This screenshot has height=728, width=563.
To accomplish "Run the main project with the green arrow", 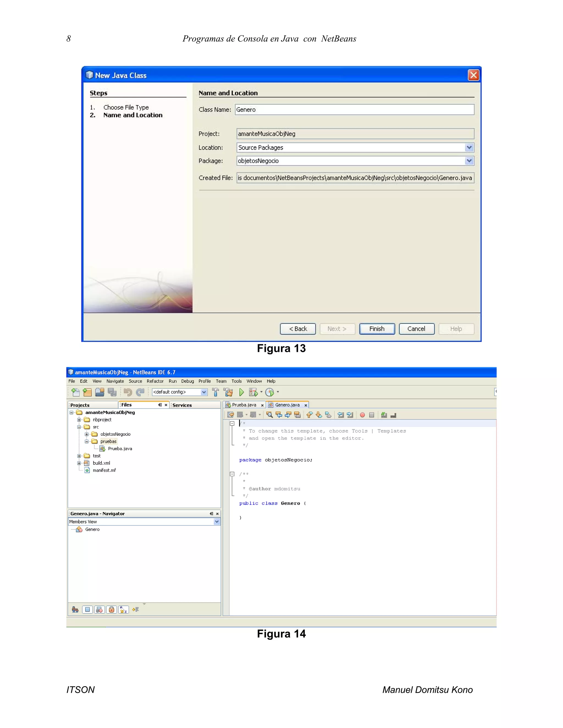I will (241, 392).
